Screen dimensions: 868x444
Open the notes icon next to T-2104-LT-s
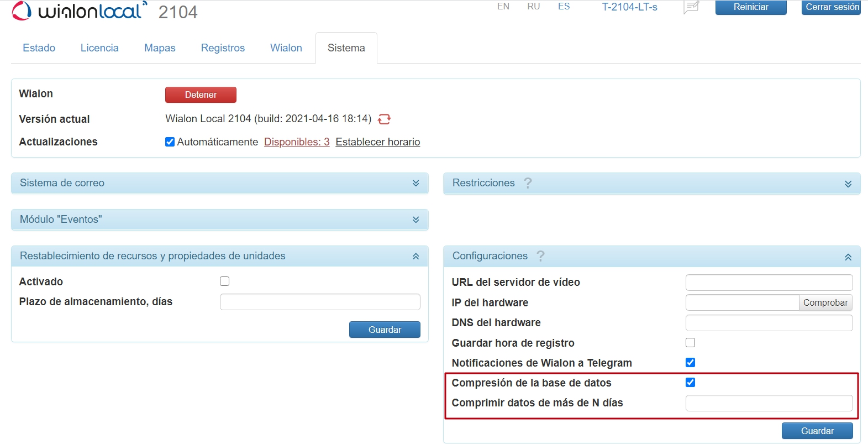[x=691, y=7]
